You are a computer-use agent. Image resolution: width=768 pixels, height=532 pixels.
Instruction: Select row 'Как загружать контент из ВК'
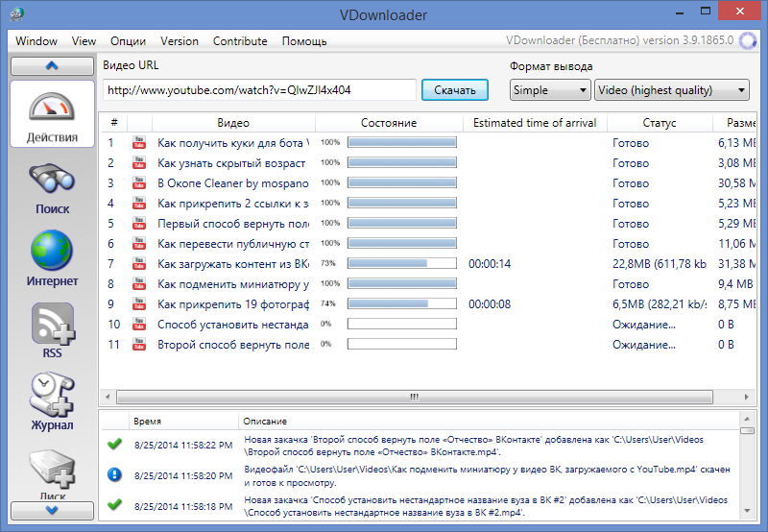428,263
